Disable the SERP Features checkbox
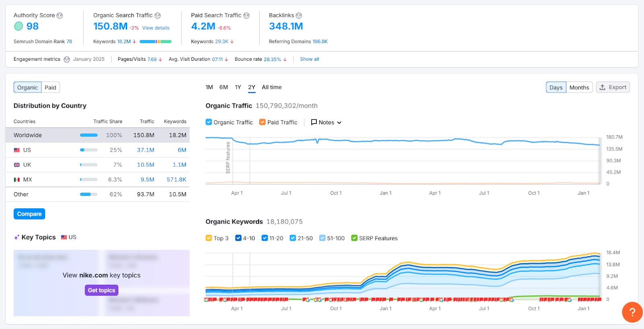 354,238
